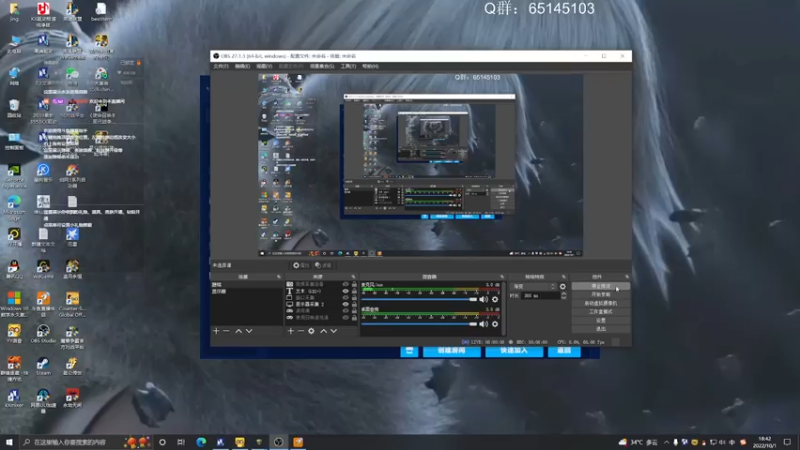The height and width of the screenshot is (450, 800).
Task: Toggle visibility eye of video capture device source
Action: point(345,284)
